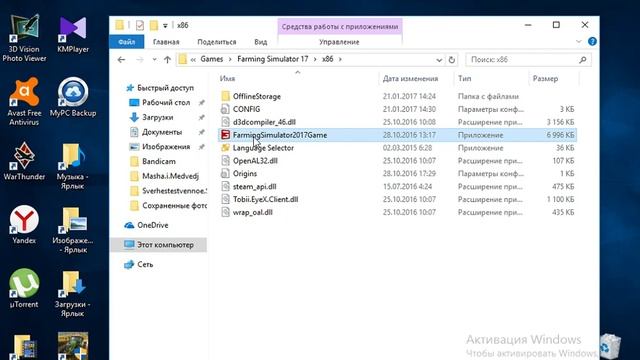Click Средства работы с приложениями contextual tab

pyautogui.click(x=340, y=27)
